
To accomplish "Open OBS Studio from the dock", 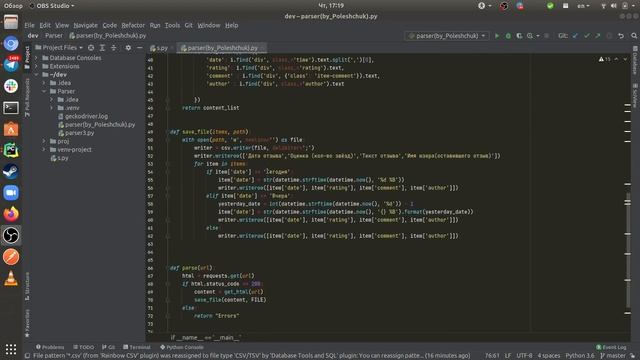I will pos(11,236).
